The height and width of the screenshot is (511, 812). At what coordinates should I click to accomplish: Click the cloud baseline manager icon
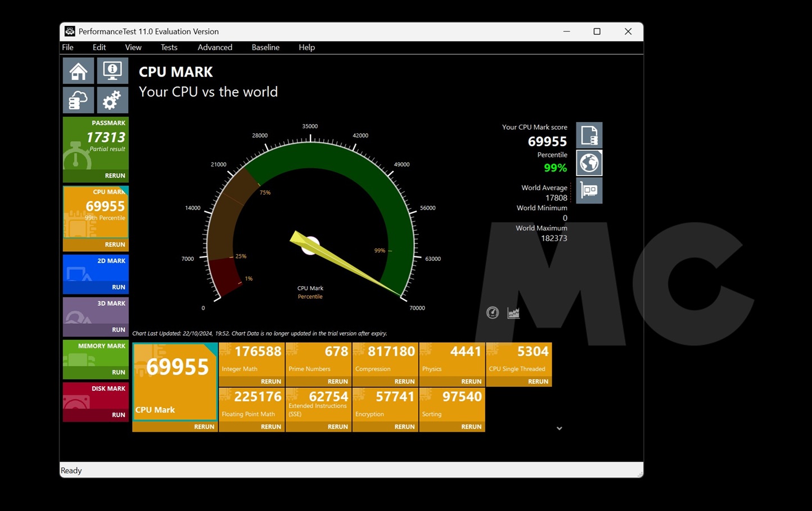click(78, 101)
